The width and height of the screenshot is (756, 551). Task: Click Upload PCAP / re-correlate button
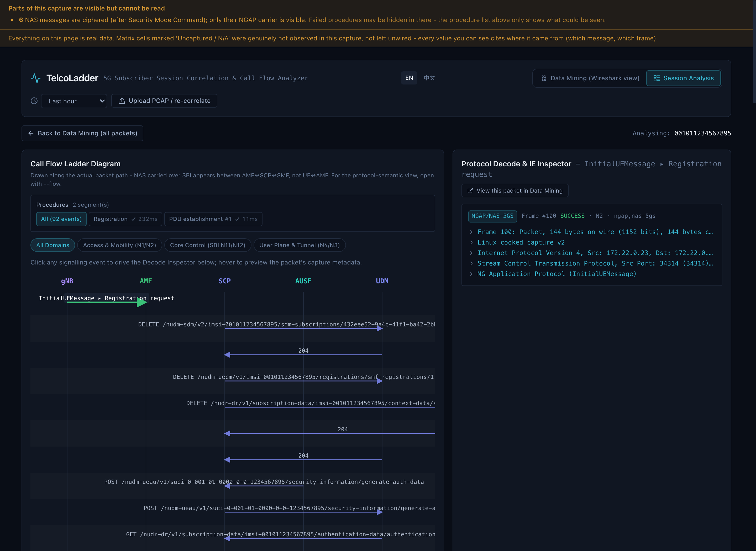pyautogui.click(x=164, y=101)
